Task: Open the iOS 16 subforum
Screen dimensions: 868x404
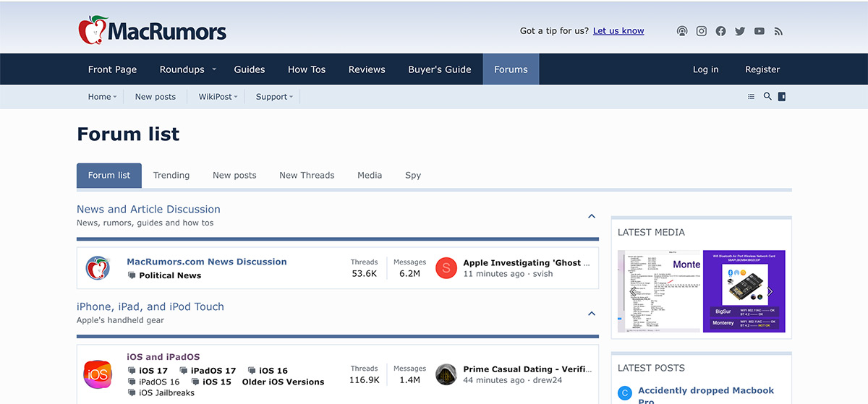Action: (x=273, y=371)
